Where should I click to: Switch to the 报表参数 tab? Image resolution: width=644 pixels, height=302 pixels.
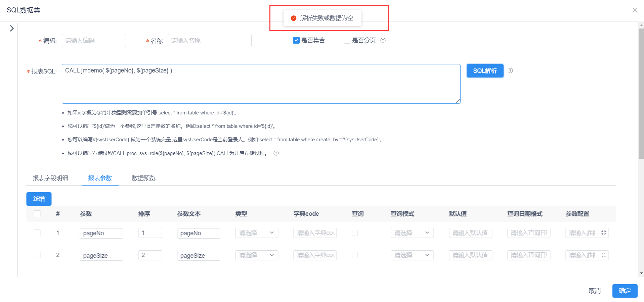pos(100,178)
